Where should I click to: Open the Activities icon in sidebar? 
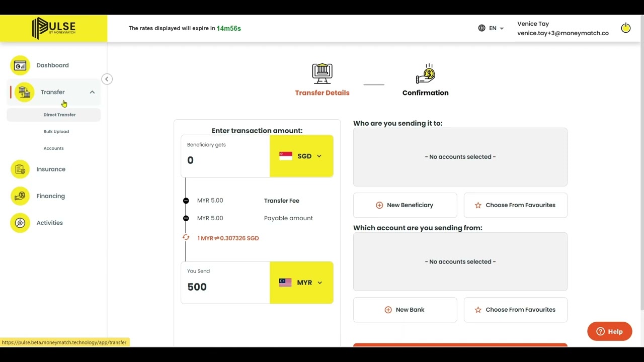pyautogui.click(x=20, y=223)
